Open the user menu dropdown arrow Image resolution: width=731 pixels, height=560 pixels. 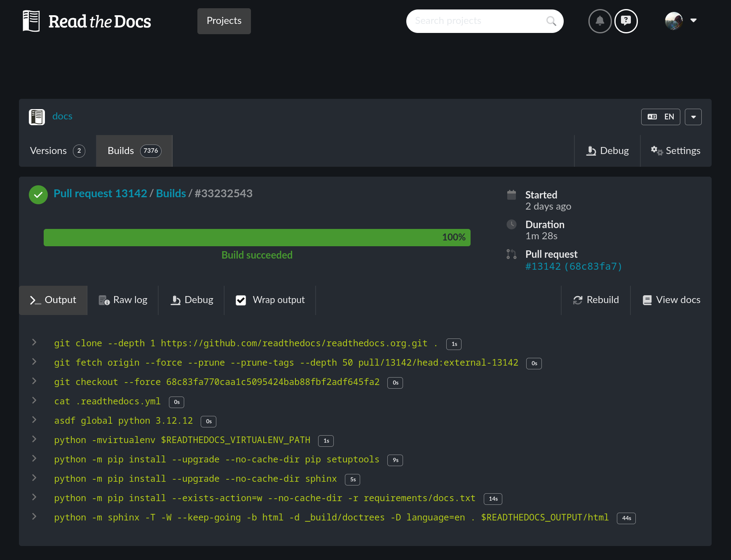point(694,20)
